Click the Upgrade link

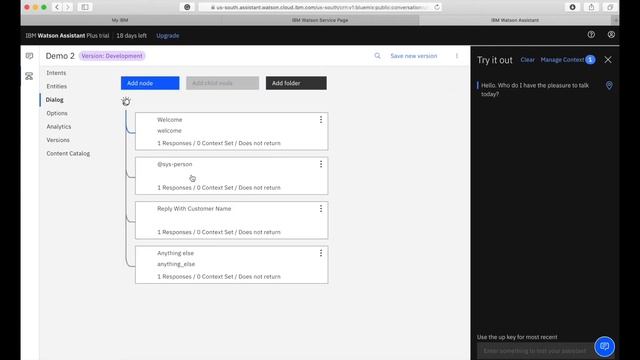(167, 36)
